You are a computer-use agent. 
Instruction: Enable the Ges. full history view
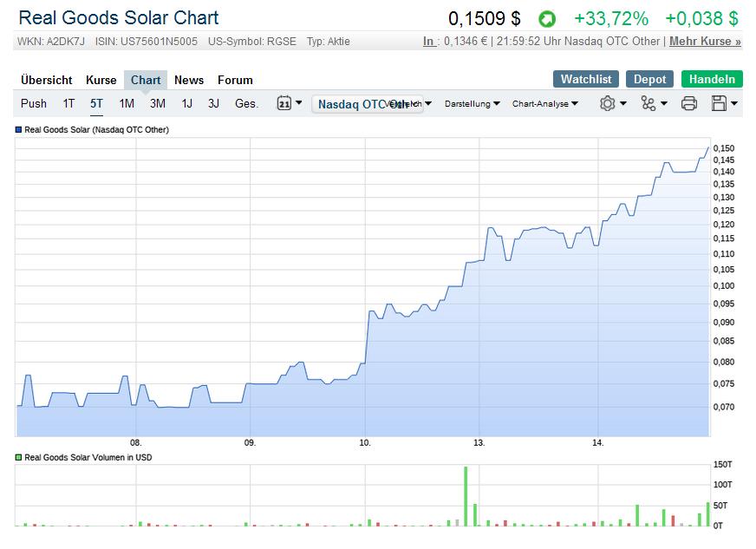pyautogui.click(x=245, y=103)
